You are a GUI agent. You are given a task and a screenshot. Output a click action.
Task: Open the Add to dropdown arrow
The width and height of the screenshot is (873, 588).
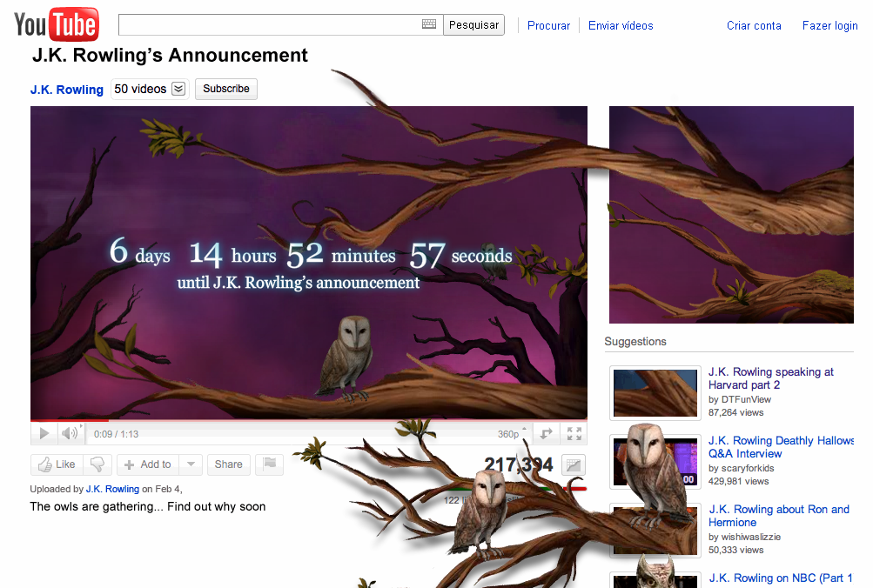[x=191, y=464]
